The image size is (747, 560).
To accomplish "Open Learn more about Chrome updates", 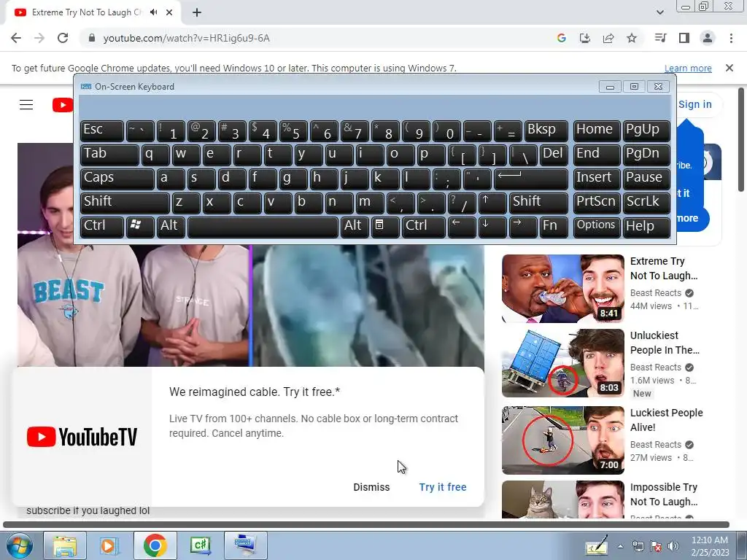I will [x=688, y=68].
